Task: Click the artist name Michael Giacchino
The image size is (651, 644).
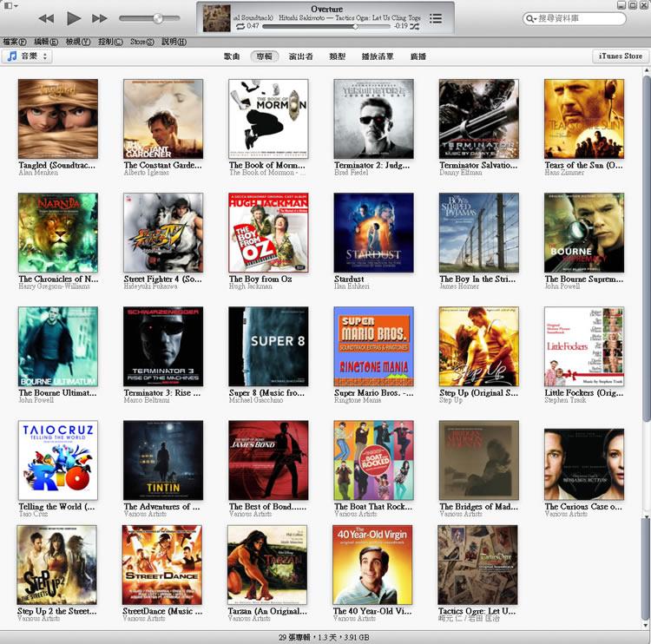Action: 256,400
